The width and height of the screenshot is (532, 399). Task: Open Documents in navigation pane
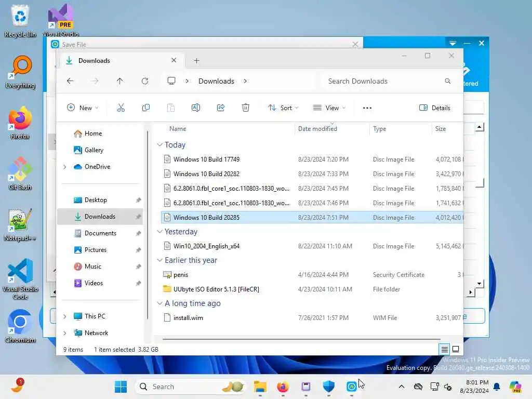click(x=100, y=233)
